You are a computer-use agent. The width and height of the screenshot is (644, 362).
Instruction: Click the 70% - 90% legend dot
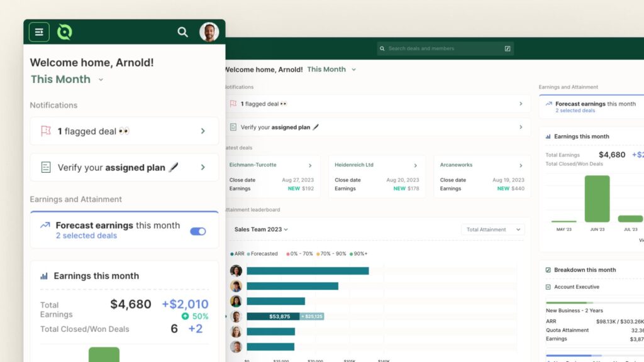318,254
